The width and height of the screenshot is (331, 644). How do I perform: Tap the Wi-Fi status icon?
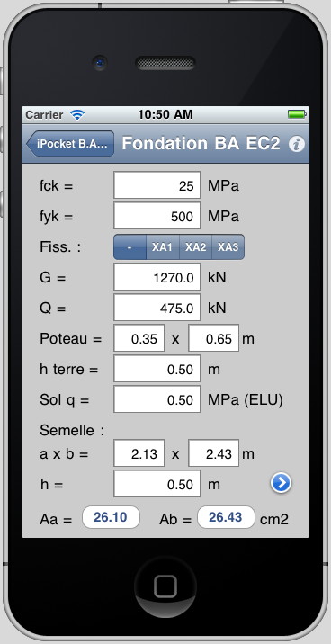point(77,114)
